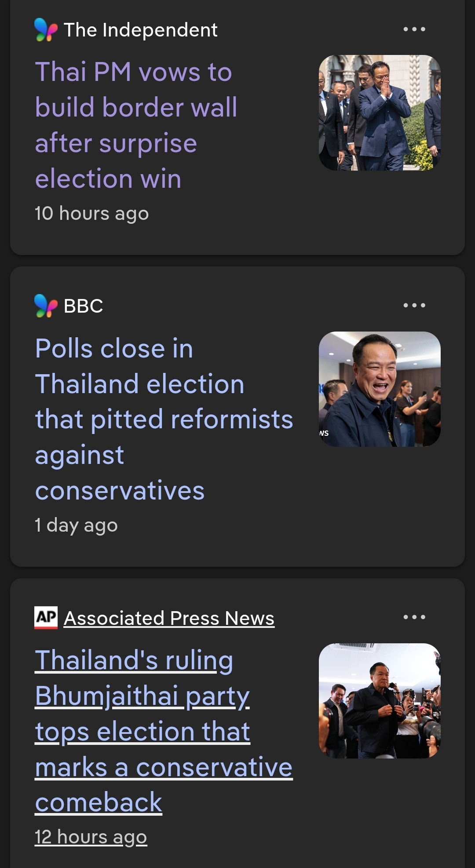Open three-dot menu on BBC article
The height and width of the screenshot is (868, 475).
tap(414, 305)
